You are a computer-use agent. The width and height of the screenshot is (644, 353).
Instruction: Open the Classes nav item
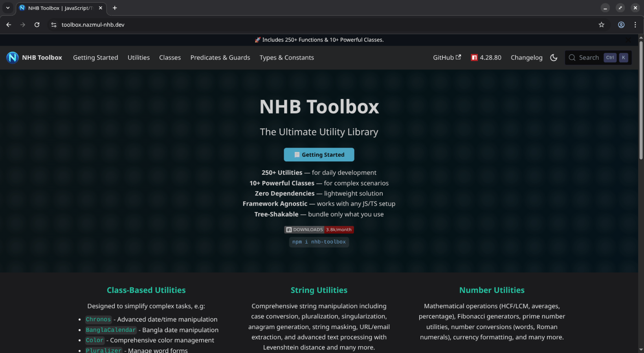[170, 57]
